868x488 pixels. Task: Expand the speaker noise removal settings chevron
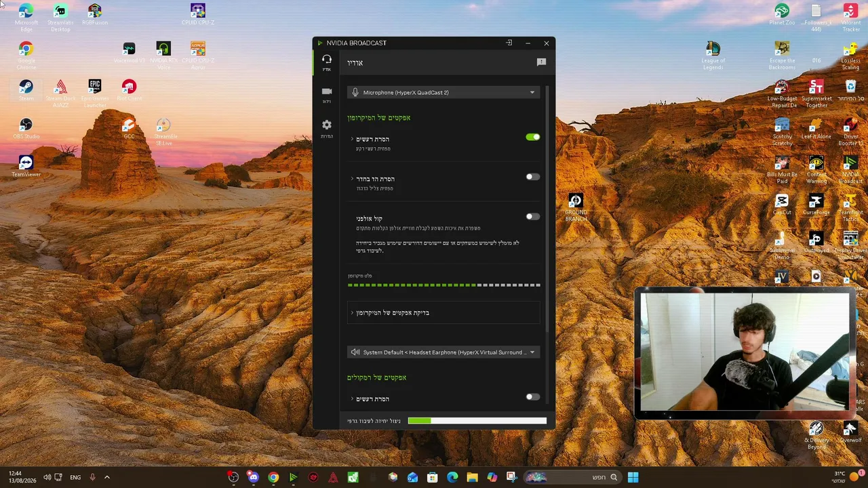tap(352, 399)
